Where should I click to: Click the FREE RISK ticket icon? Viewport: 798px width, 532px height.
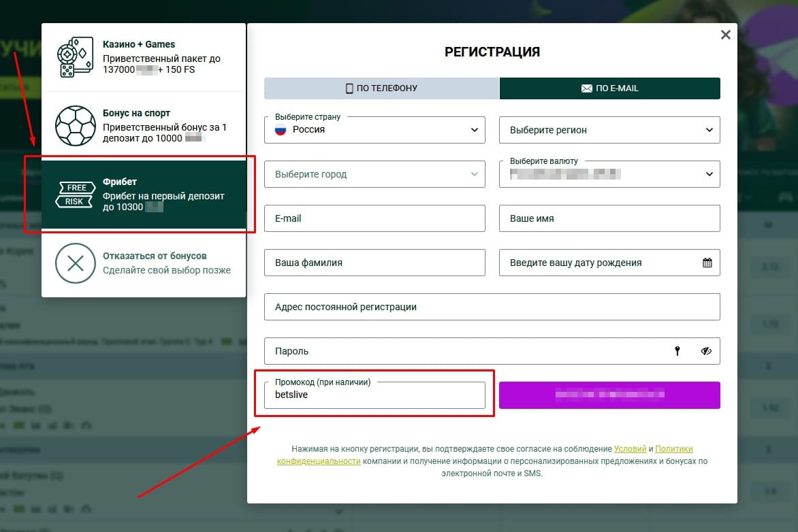click(x=76, y=195)
